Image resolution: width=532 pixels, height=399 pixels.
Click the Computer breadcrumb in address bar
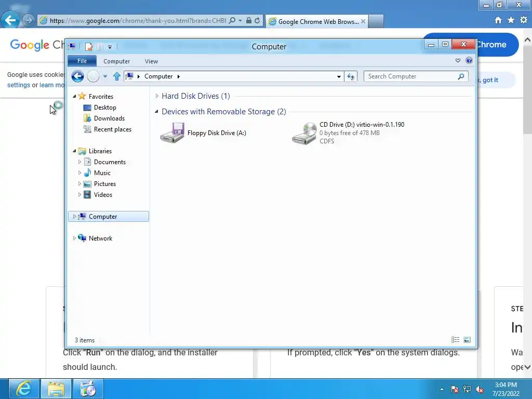click(x=158, y=76)
